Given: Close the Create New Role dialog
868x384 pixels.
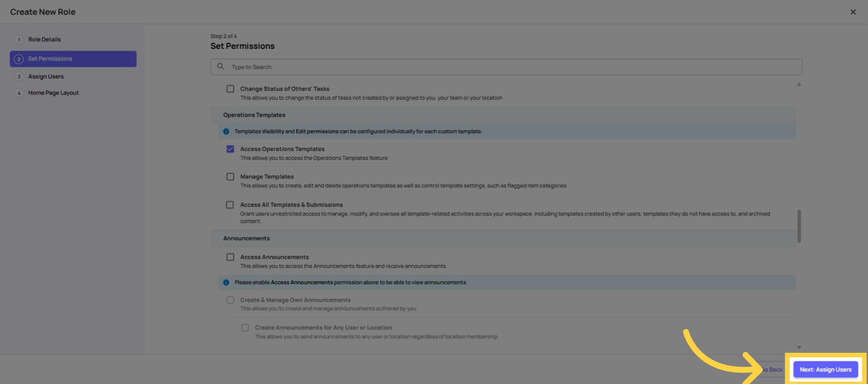Looking at the screenshot, I should coord(853,12).
